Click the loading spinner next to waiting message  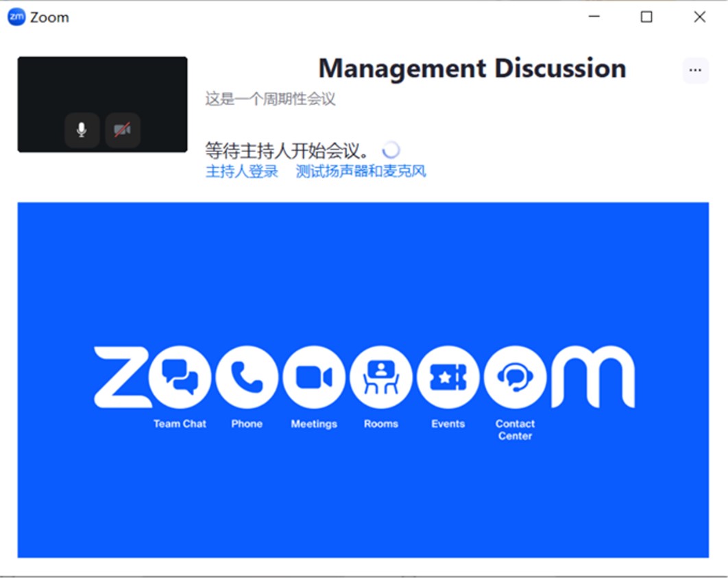[x=391, y=149]
